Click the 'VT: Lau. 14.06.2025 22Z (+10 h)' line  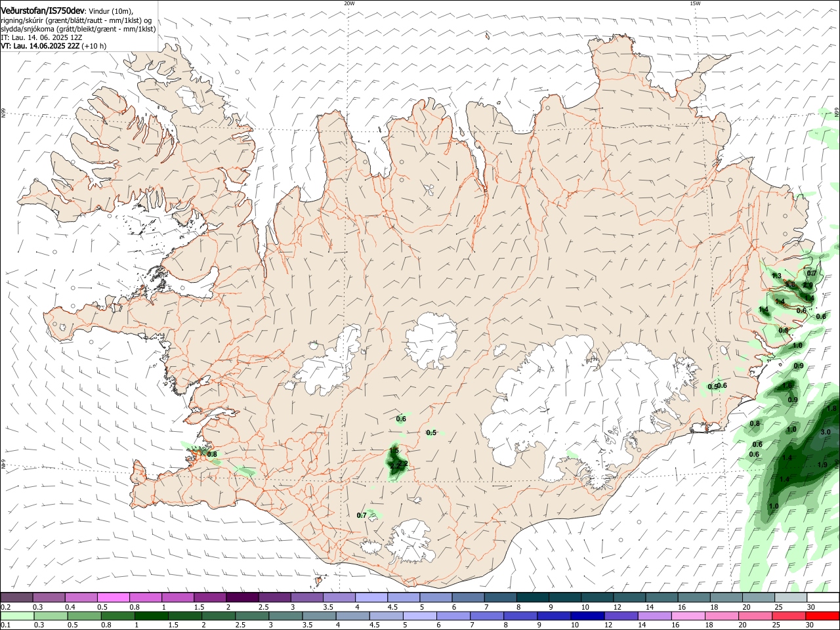click(x=54, y=46)
